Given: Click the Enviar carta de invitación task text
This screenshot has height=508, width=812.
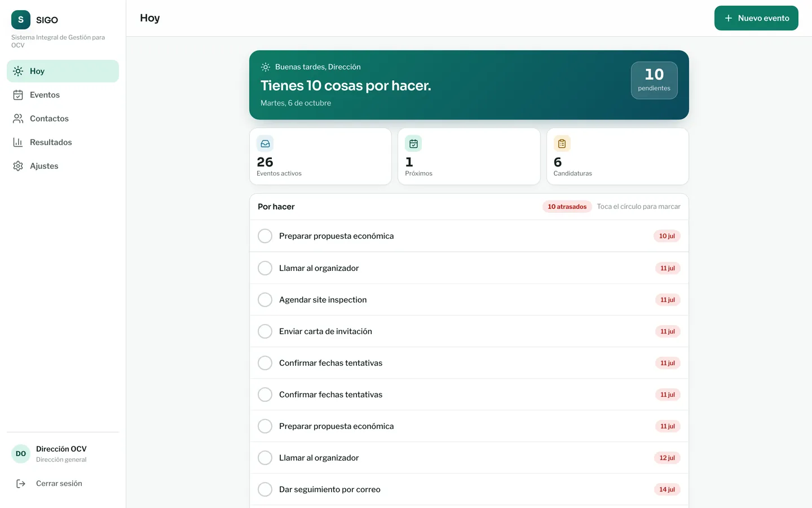Looking at the screenshot, I should (325, 331).
